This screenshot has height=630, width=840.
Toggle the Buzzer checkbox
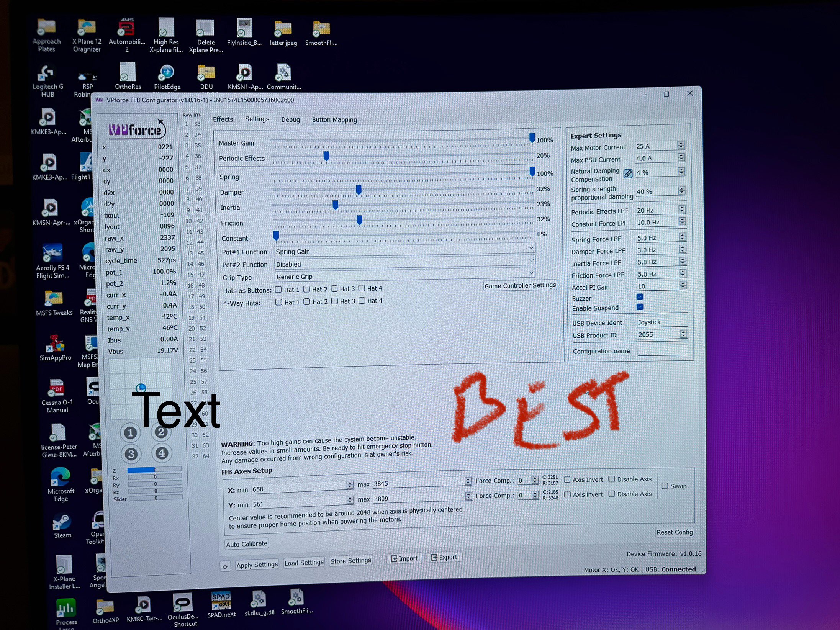coord(640,297)
